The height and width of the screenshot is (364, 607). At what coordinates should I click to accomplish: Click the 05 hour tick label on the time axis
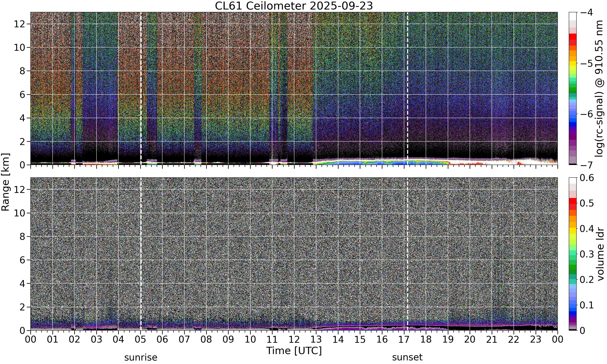[140, 340]
